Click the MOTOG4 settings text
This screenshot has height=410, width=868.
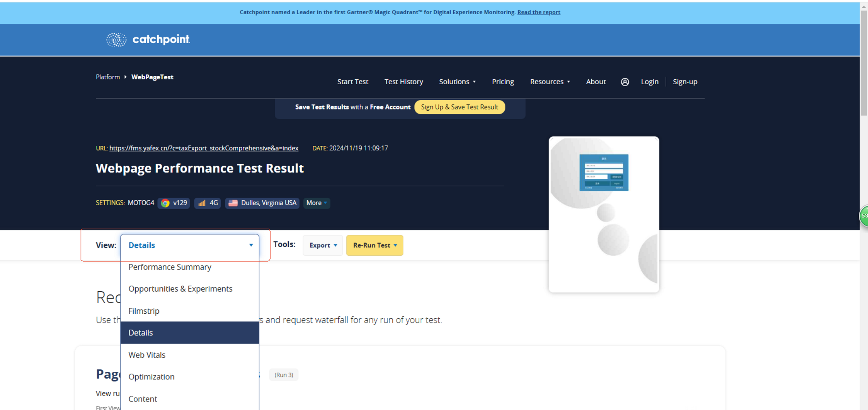141,203
